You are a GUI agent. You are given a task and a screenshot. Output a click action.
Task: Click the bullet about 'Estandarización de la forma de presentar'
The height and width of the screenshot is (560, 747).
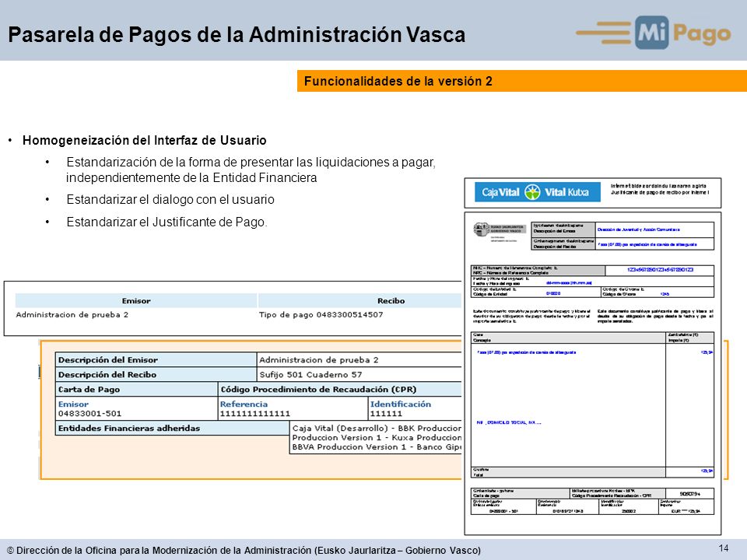(x=251, y=170)
